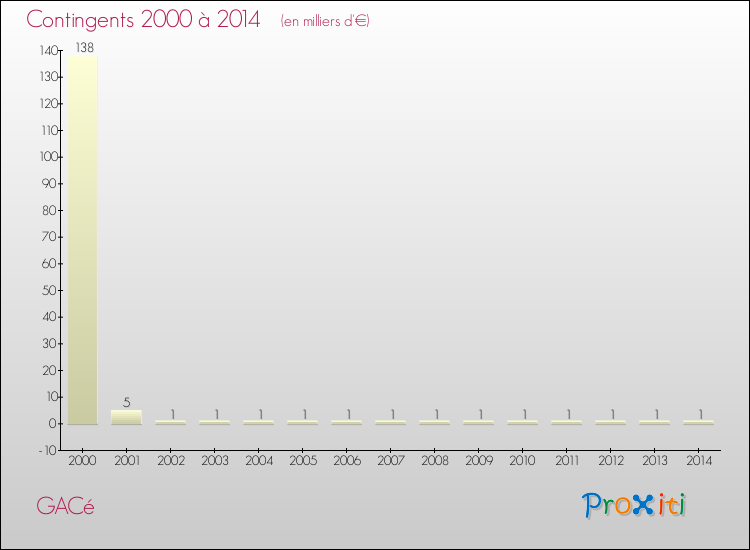Click the '1' value above 2005
This screenshot has height=550, width=750.
(304, 414)
